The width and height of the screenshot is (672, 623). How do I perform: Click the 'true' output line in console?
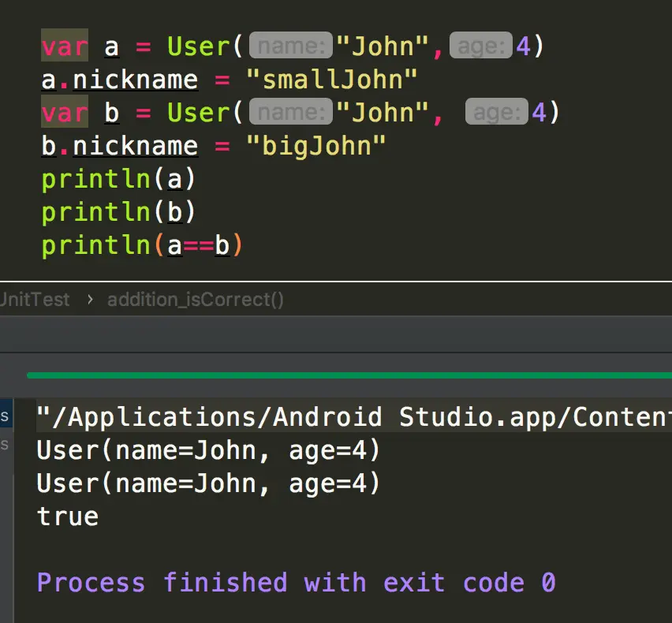coord(68,517)
